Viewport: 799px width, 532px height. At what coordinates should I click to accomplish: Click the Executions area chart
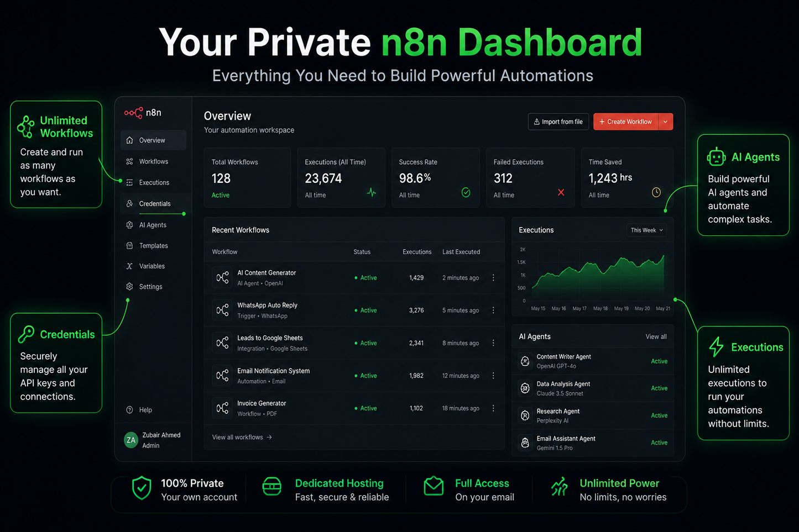tap(597, 276)
